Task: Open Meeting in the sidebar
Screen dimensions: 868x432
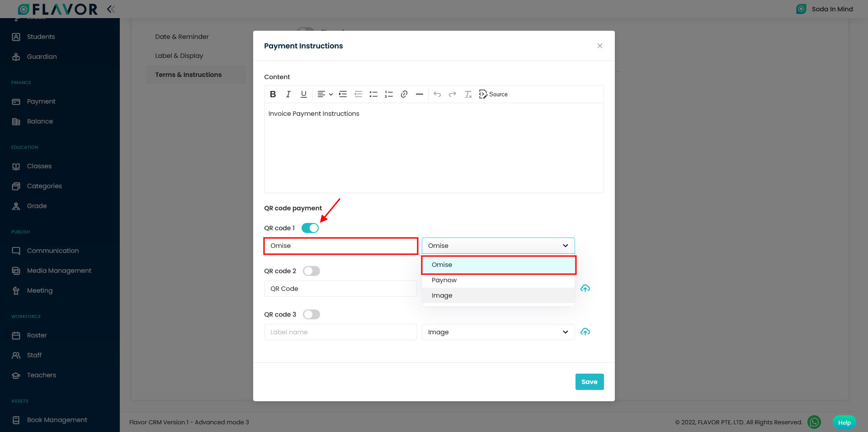Action: pos(40,290)
